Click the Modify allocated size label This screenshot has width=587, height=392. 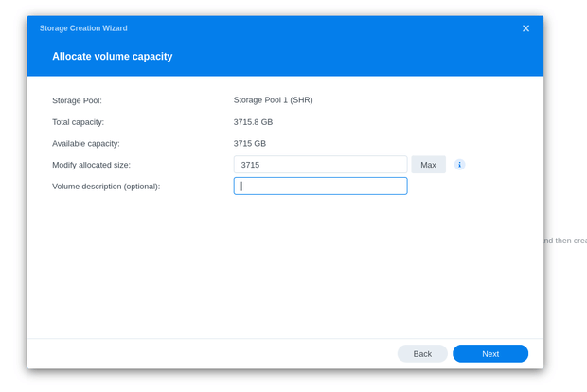[91, 165]
